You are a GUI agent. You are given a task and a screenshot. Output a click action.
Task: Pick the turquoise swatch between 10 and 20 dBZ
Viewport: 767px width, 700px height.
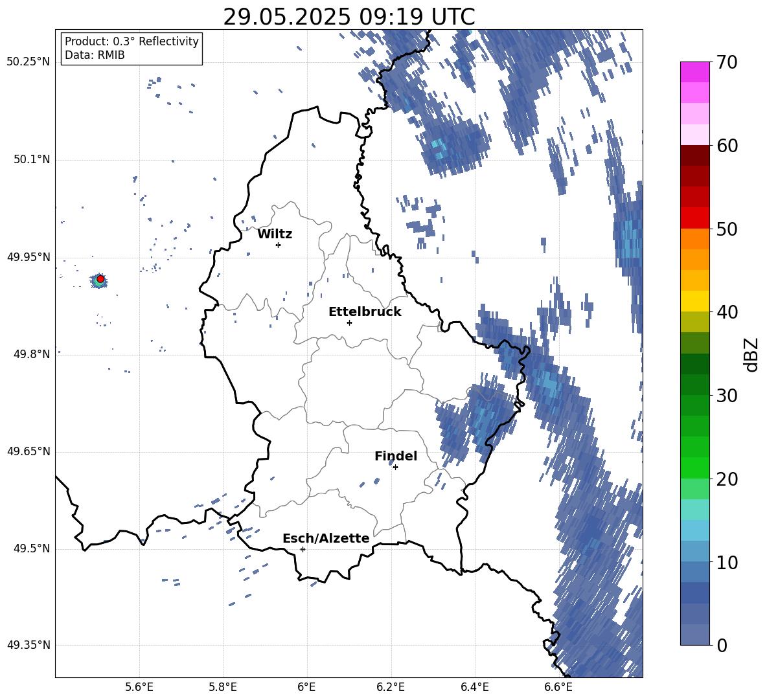pos(694,510)
